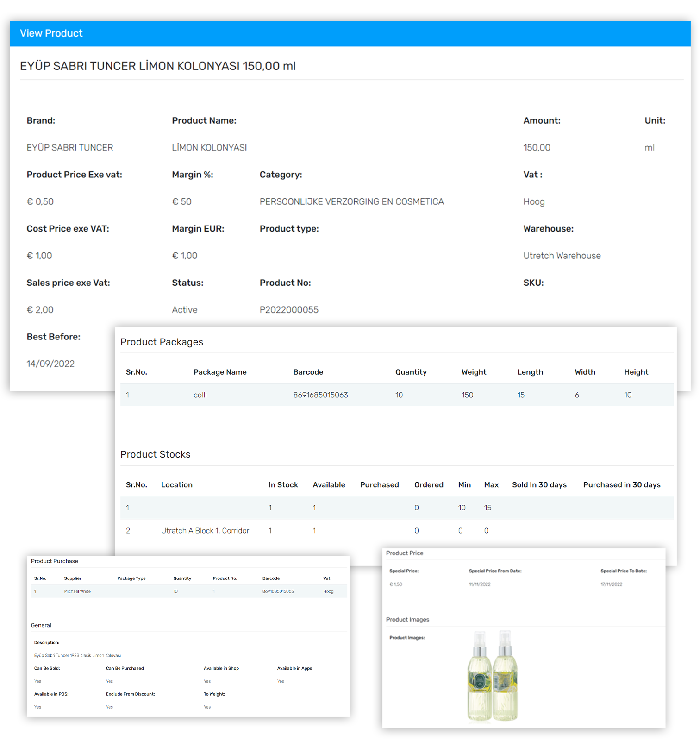
Task: Click package name cell colli
Action: tap(200, 395)
